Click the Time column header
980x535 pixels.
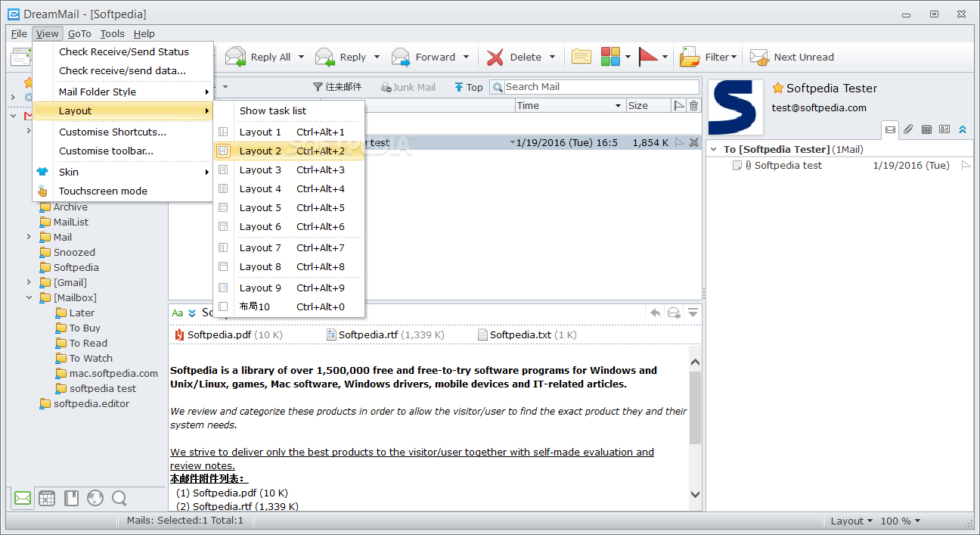tap(569, 106)
